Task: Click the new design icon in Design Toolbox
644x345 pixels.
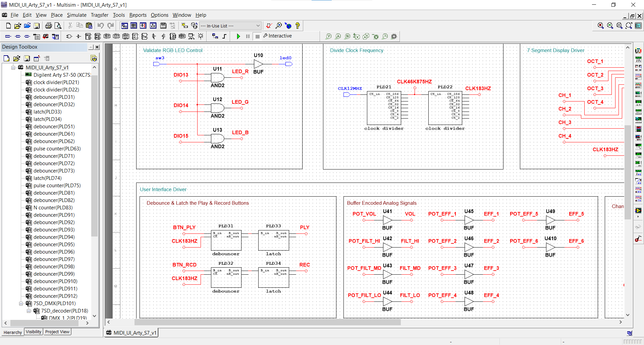Action: click(6, 59)
